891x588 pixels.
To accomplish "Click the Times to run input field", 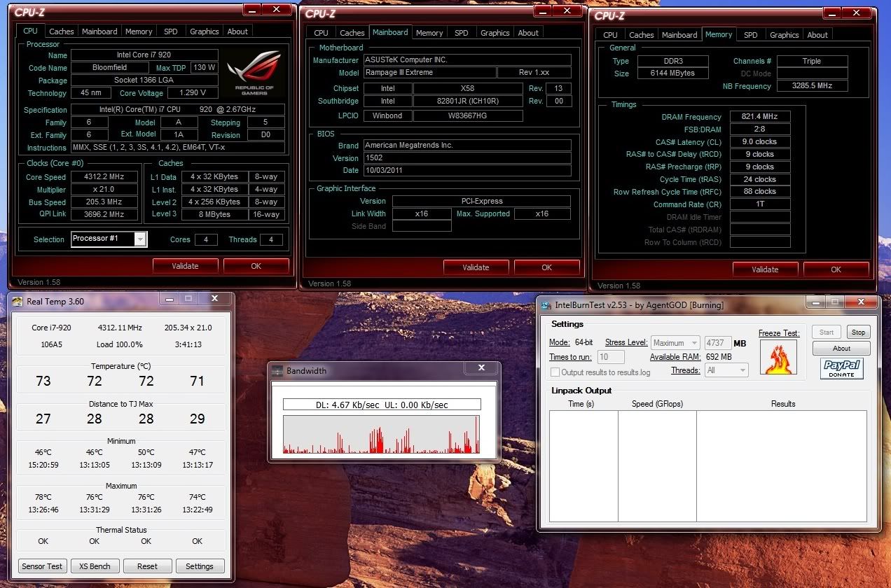I will pyautogui.click(x=611, y=357).
